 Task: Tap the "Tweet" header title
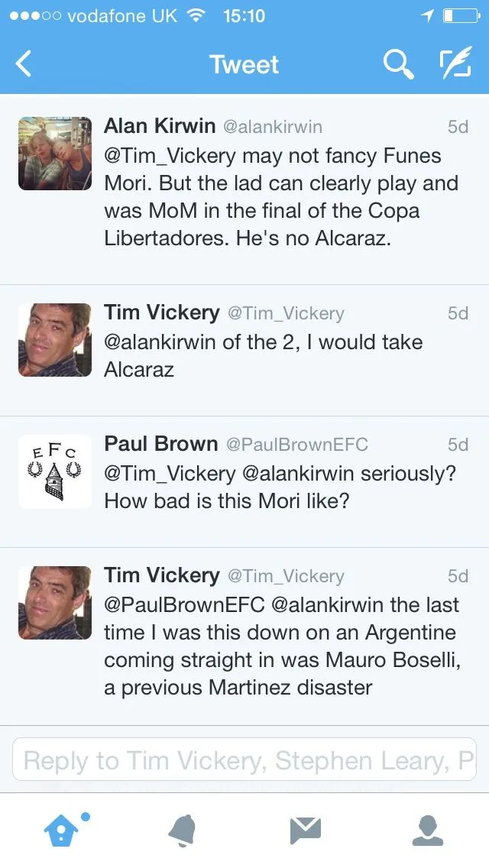244,64
